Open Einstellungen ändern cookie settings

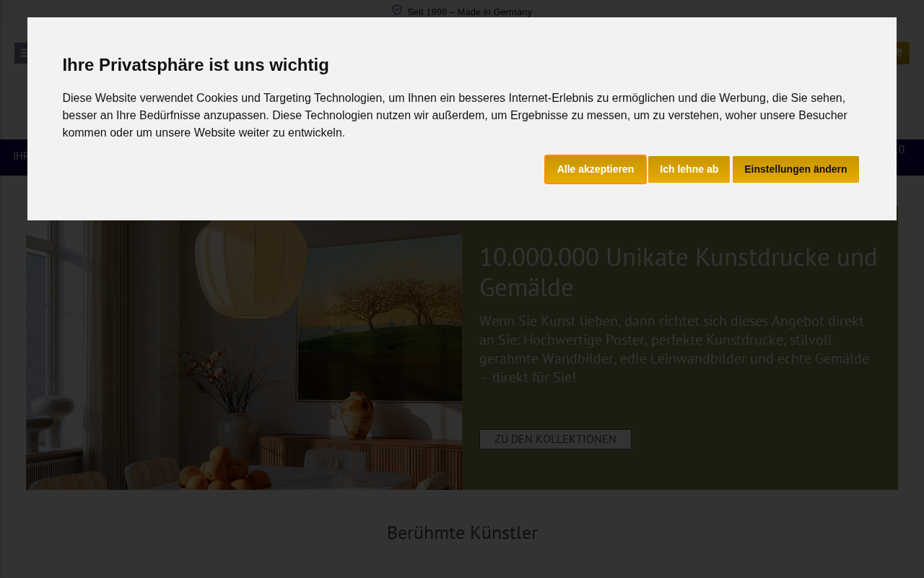[796, 169]
